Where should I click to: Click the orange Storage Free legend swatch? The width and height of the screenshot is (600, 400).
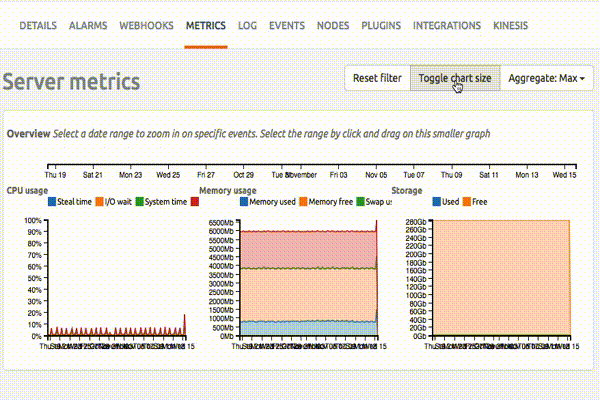(466, 201)
